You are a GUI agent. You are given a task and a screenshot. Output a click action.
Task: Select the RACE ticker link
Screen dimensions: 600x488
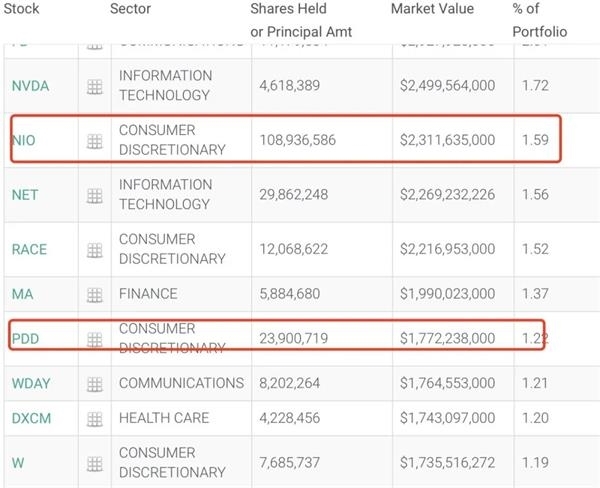click(x=29, y=249)
